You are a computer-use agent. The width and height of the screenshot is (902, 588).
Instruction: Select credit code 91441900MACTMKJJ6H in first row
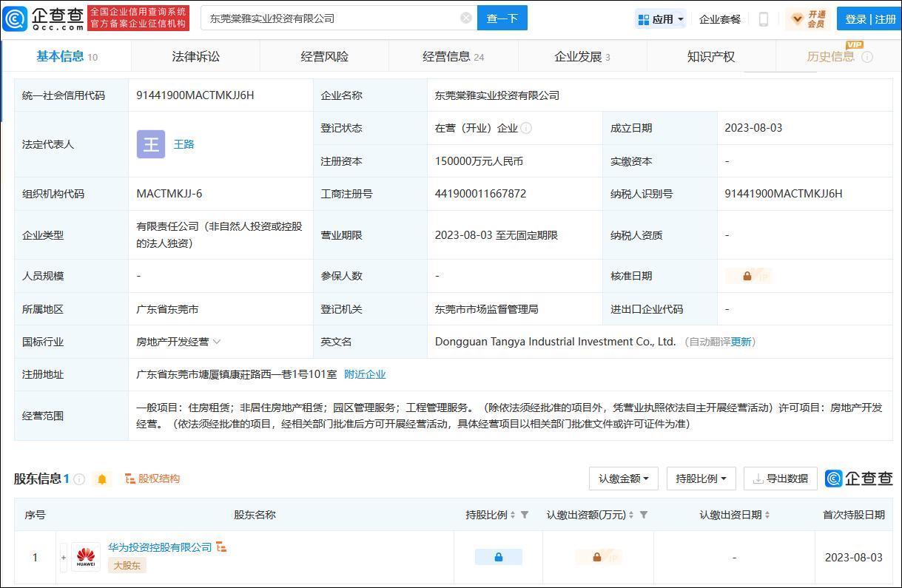(195, 95)
